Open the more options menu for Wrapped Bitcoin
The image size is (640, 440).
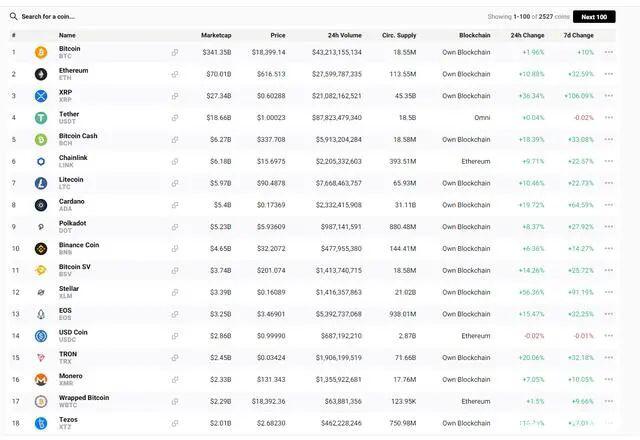coord(609,401)
